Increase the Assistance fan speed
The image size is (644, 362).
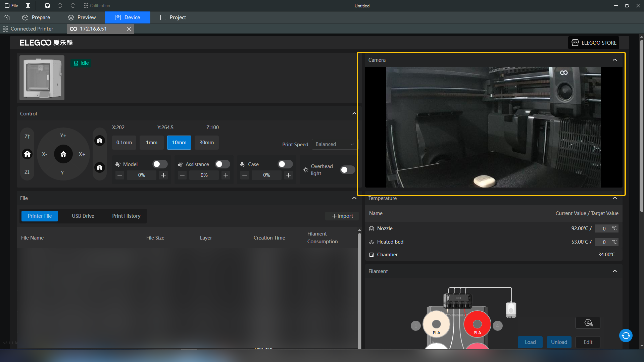click(226, 175)
